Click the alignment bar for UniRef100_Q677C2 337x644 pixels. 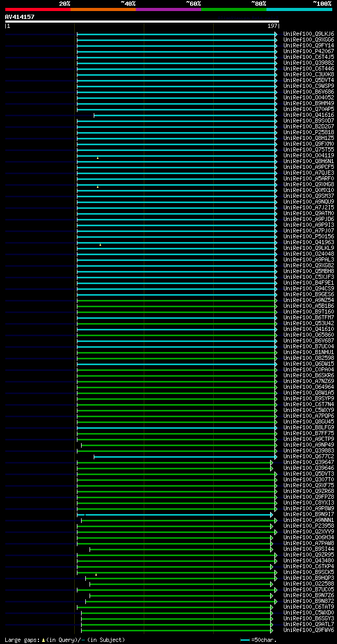tap(185, 456)
